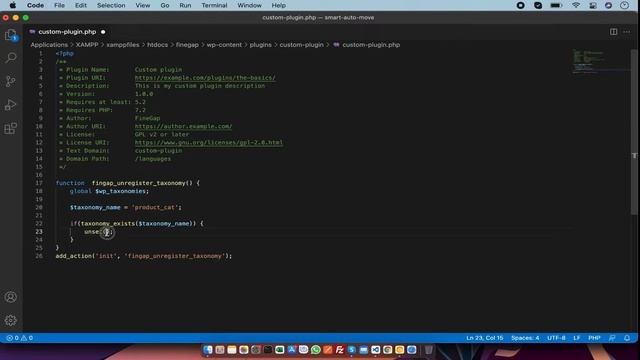Image resolution: width=640 pixels, height=360 pixels.
Task: Open the Apple menu
Action: (13, 5)
